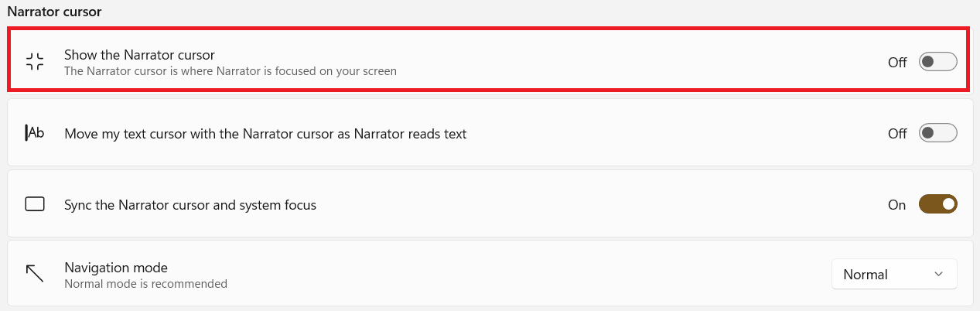980x311 pixels.
Task: Click "Normal mode is recommended" description
Action: coord(145,284)
